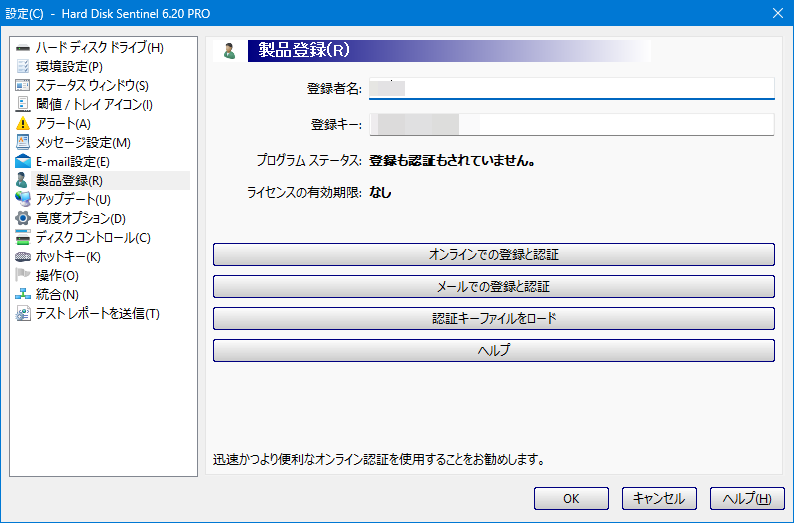794x523 pixels.
Task: Go to 高度オプション(D) page
Action: (x=81, y=218)
